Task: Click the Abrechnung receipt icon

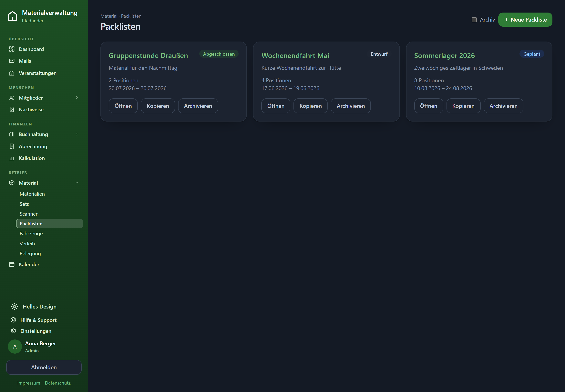Action: pyautogui.click(x=12, y=146)
